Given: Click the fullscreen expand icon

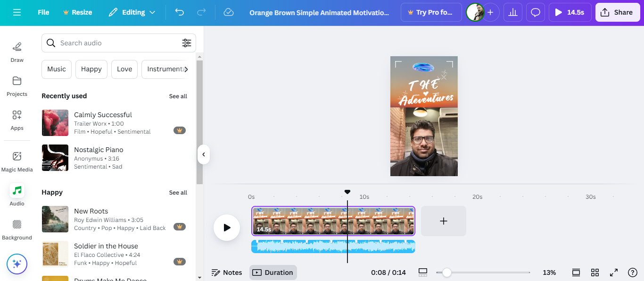Looking at the screenshot, I should click(x=614, y=272).
